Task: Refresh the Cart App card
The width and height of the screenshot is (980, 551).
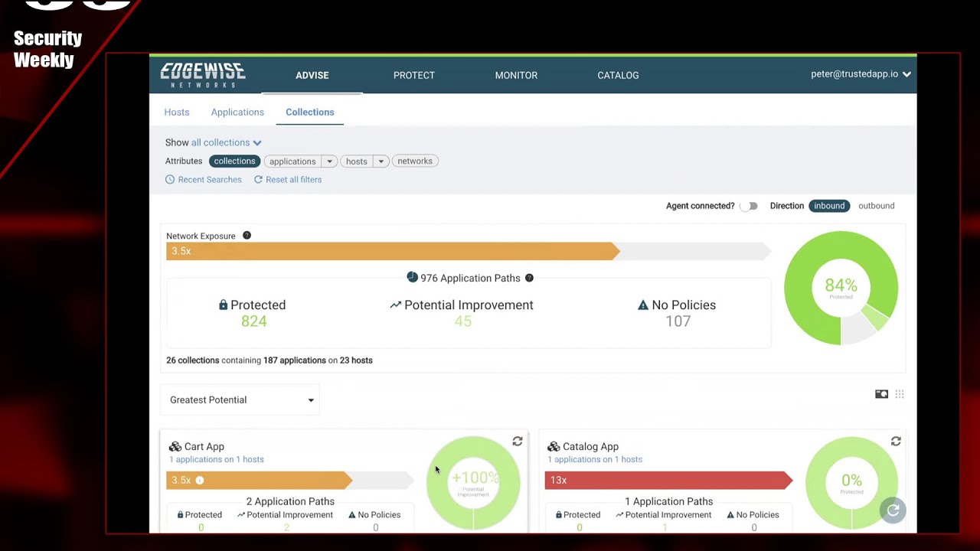Action: [x=518, y=442]
